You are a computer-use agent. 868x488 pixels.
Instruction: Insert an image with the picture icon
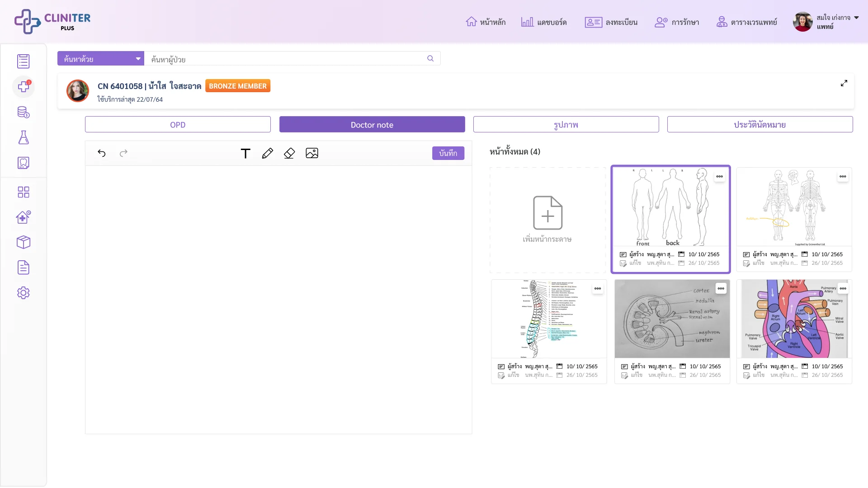point(312,153)
